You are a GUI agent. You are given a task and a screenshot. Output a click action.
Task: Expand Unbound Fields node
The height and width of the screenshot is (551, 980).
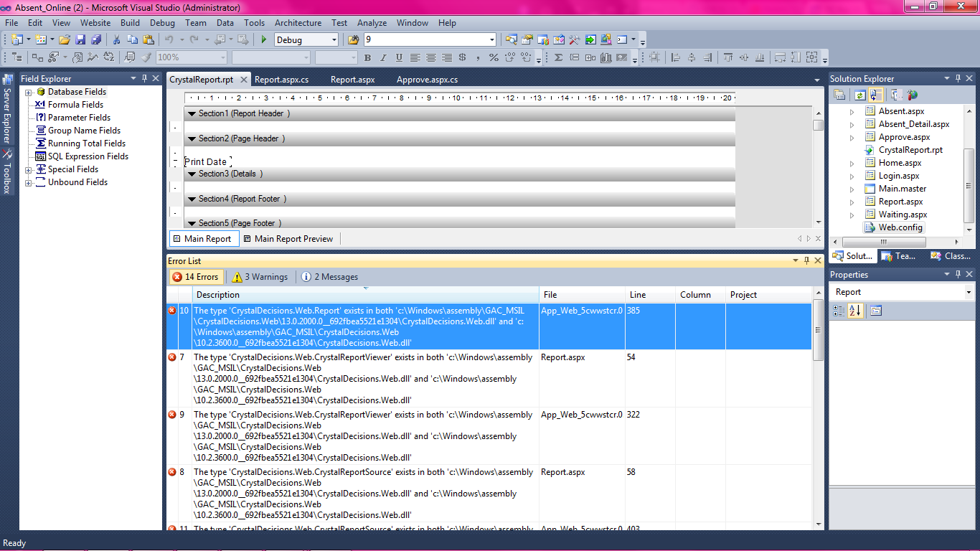(x=29, y=182)
